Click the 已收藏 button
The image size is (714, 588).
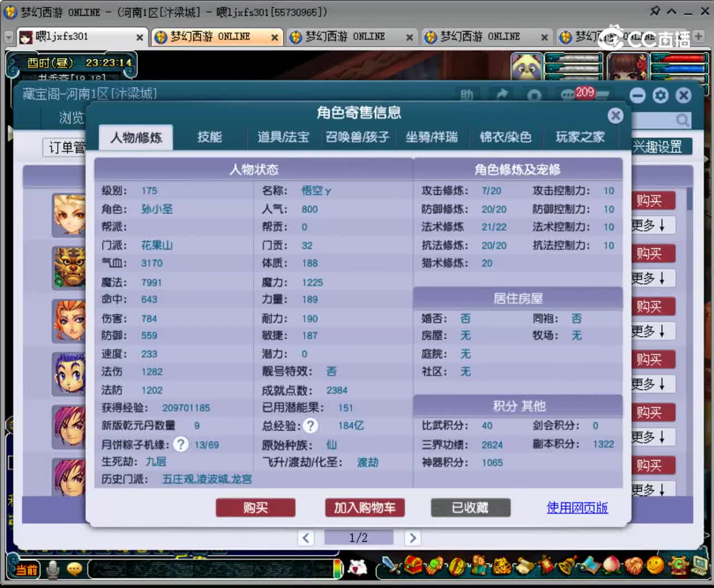470,508
